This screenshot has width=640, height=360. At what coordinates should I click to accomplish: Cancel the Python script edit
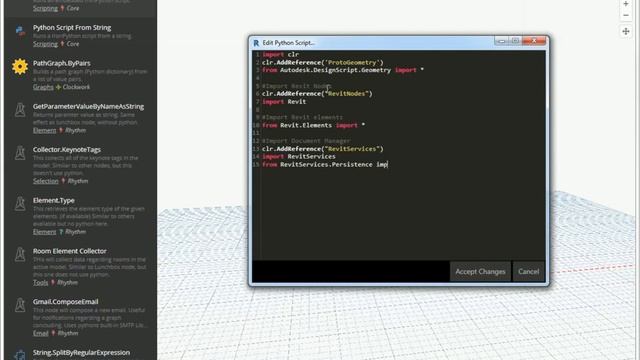point(528,271)
